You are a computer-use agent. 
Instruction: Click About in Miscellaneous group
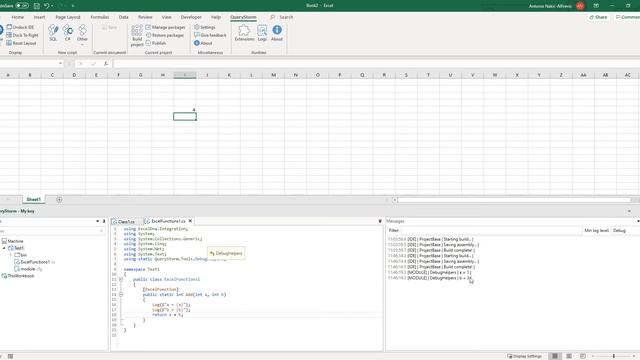pos(203,43)
